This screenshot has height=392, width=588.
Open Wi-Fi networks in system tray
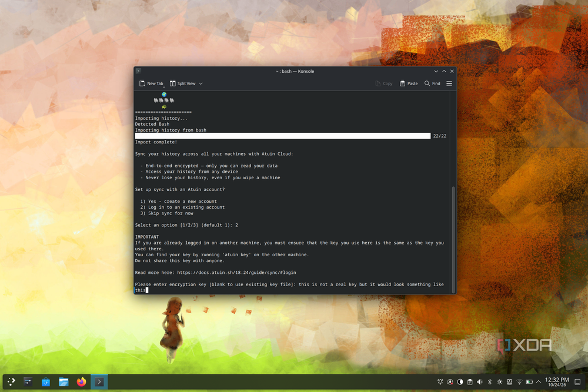pos(519,382)
